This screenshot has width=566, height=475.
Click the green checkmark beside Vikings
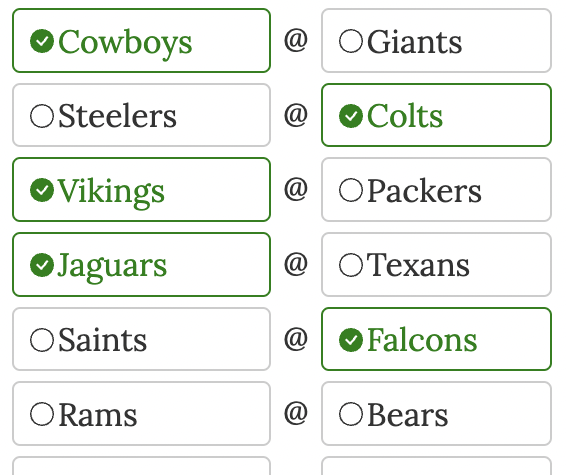tap(42, 190)
